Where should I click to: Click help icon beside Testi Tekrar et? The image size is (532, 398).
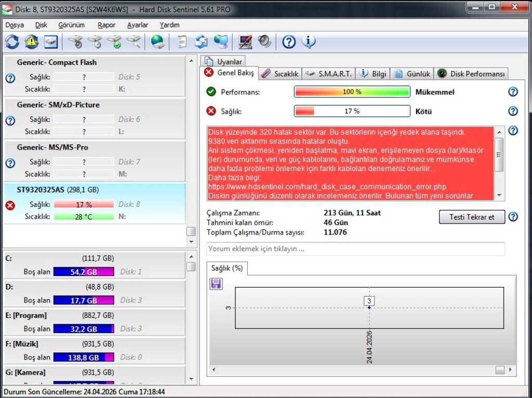(x=513, y=216)
